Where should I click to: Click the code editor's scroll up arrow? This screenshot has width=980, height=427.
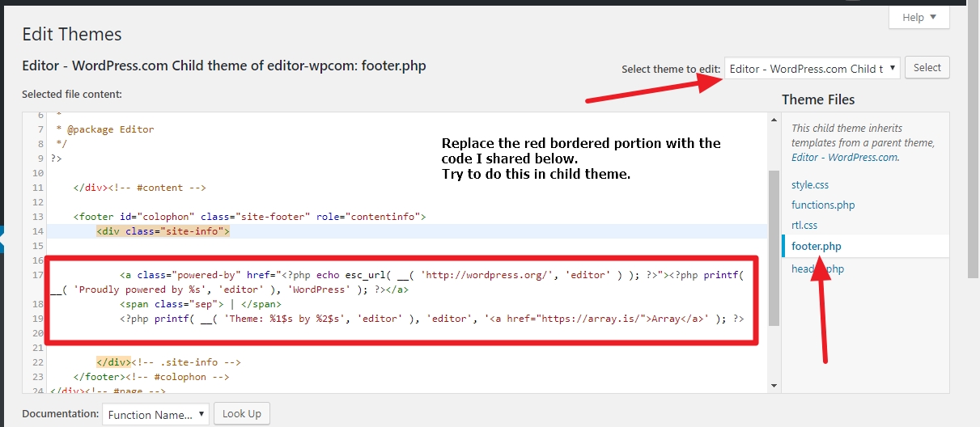point(774,119)
